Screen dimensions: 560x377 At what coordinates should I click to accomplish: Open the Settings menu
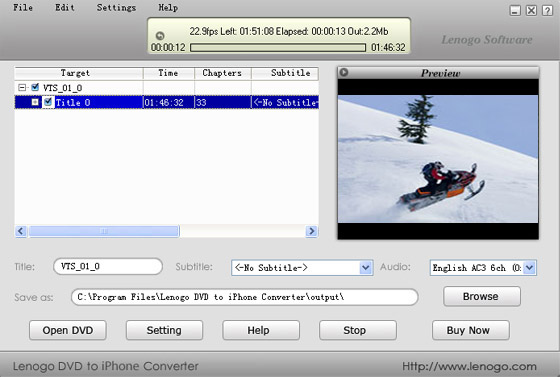coord(116,7)
